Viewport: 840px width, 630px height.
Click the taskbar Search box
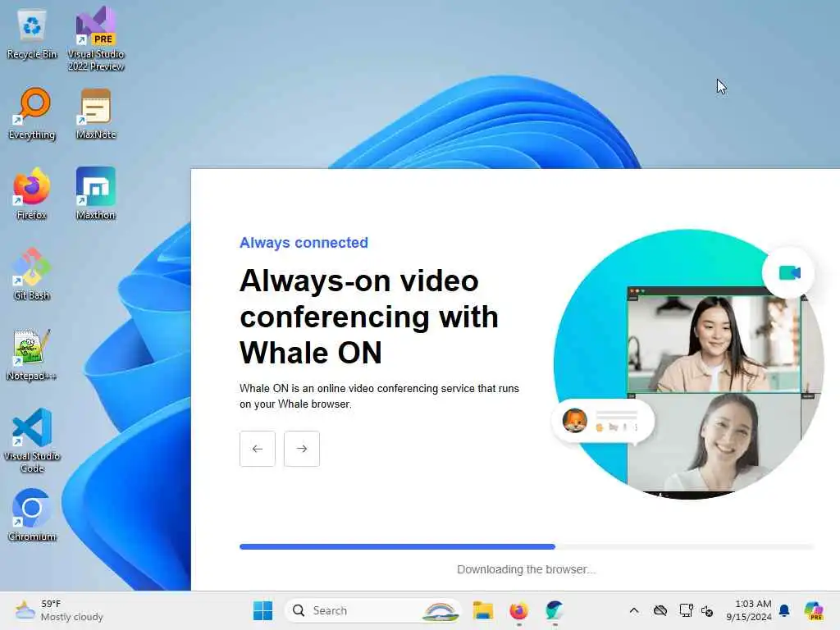(373, 610)
